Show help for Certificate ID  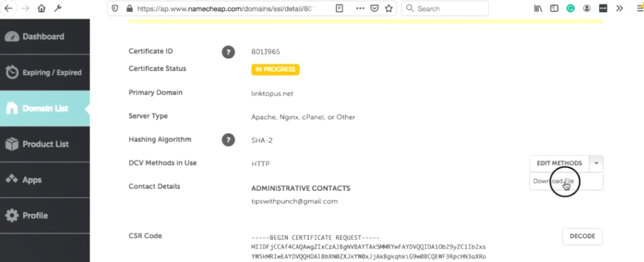tap(228, 52)
